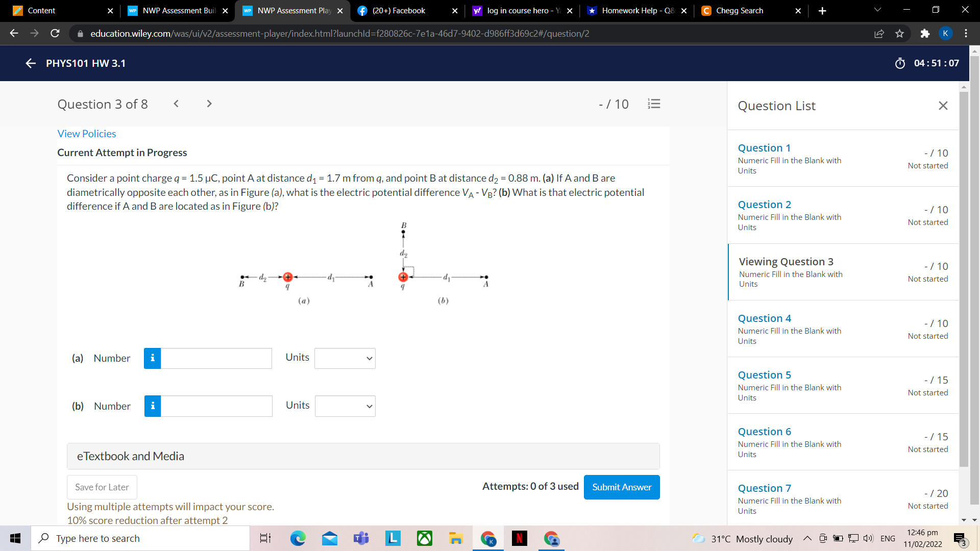
Task: Click the View Policies link
Action: tap(86, 133)
